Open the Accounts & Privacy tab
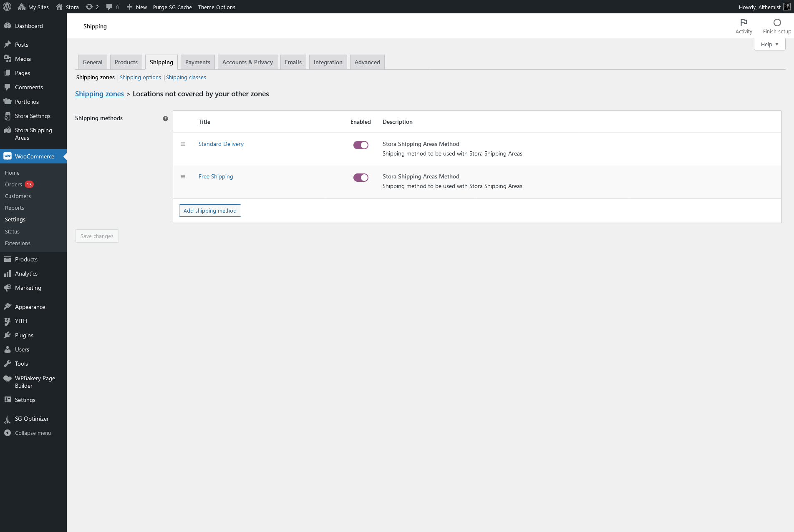Screen dimensions: 794x532 tap(247, 63)
